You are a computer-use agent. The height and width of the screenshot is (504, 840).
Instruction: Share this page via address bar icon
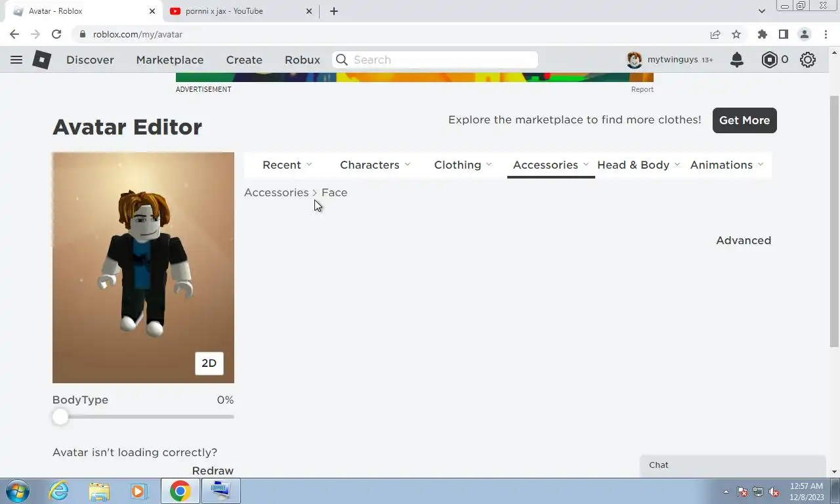(715, 34)
